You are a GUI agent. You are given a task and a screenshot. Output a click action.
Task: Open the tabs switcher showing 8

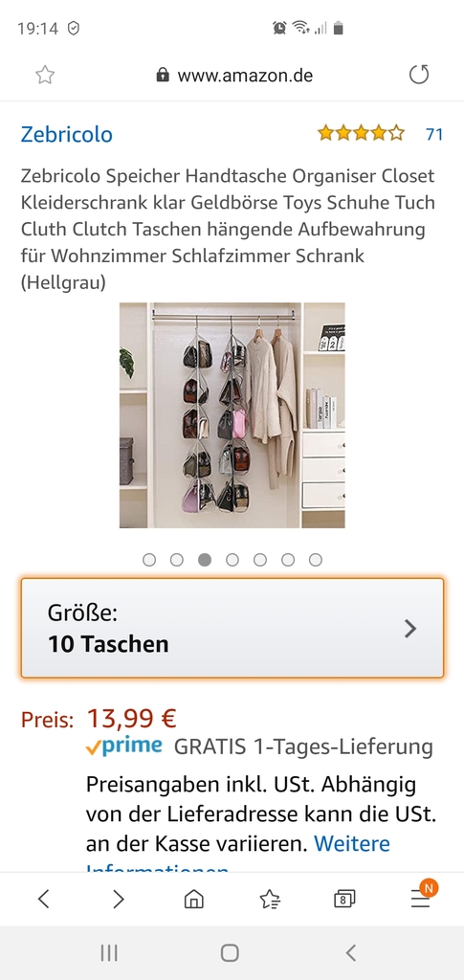[x=344, y=899]
